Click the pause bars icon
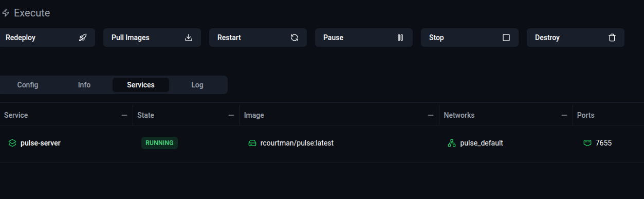644x199 pixels. (400, 38)
